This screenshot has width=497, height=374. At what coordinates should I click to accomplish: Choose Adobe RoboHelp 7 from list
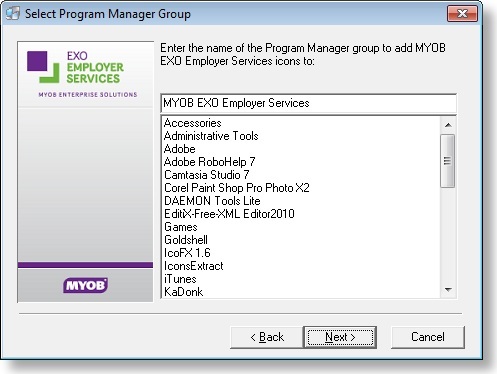[209, 162]
